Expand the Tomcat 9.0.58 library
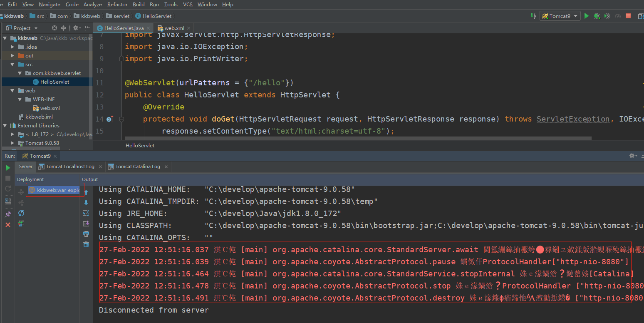Image resolution: width=644 pixels, height=323 pixels. 13,143
